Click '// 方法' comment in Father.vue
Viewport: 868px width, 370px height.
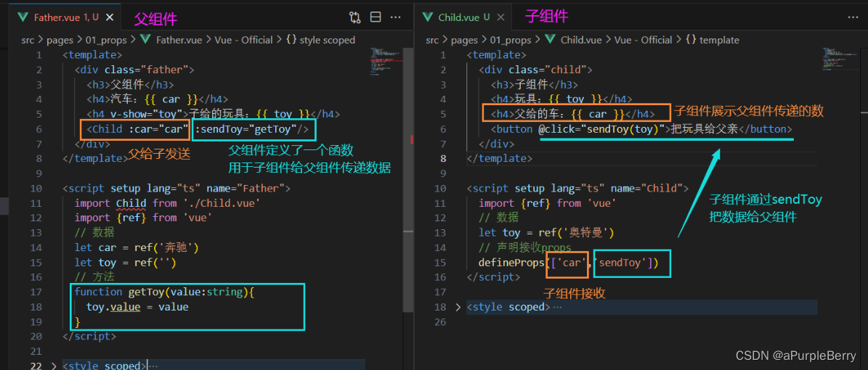pyautogui.click(x=94, y=276)
